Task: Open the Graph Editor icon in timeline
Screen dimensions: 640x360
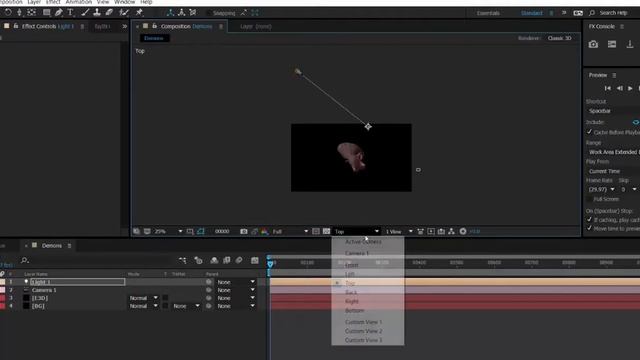Action: pos(255,260)
